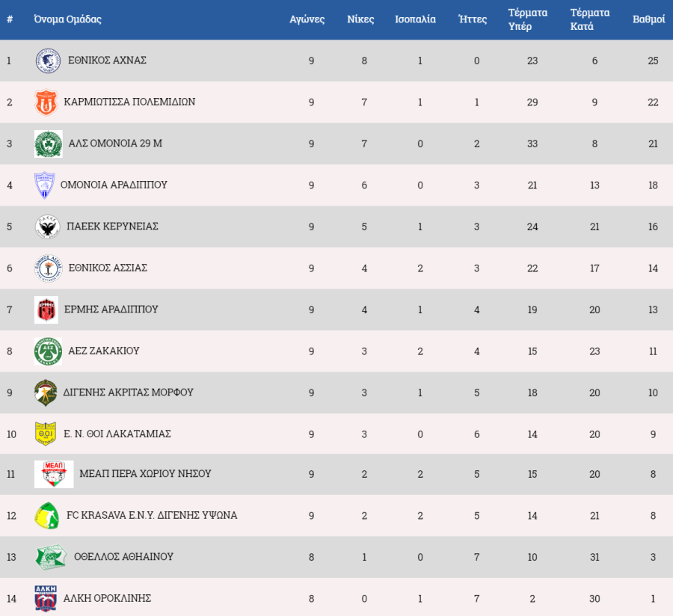Click the ΚΑΡΜΙΩΤΙΣΣΑ ΠΟΛΕΜΙΔΙΩΝ orange crest
The image size is (673, 616).
46,102
